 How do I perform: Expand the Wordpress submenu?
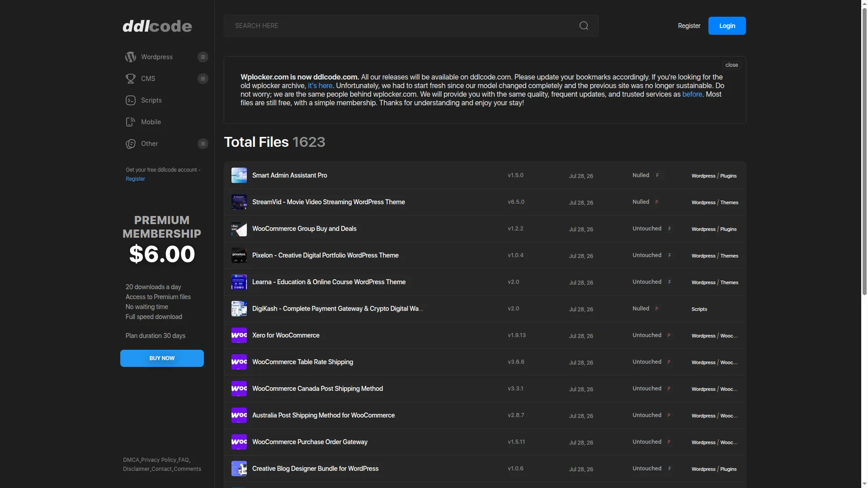click(x=203, y=57)
